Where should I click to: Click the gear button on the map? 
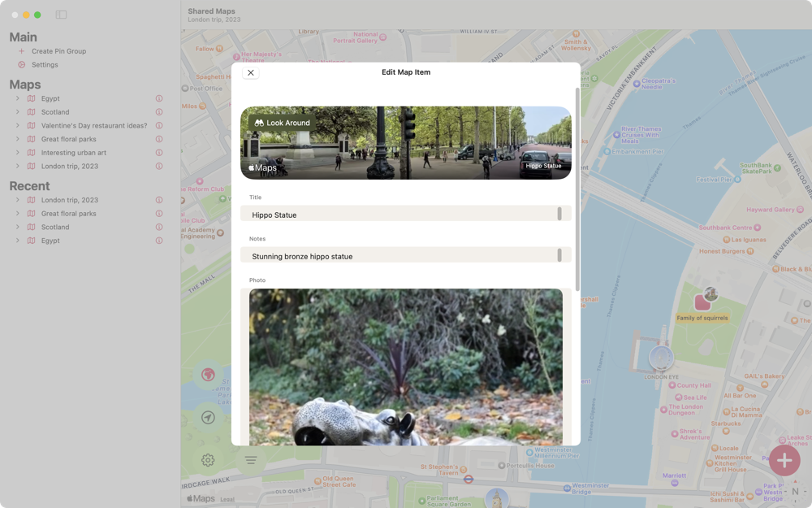[208, 460]
